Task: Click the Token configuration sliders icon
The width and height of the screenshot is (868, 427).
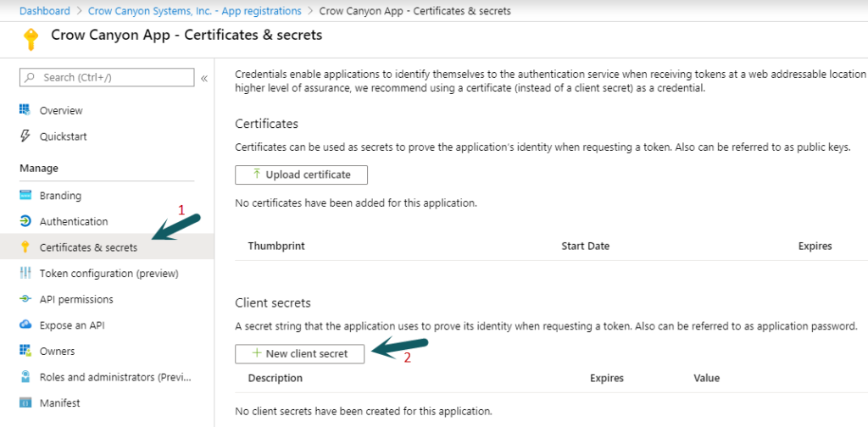Action: pos(25,274)
